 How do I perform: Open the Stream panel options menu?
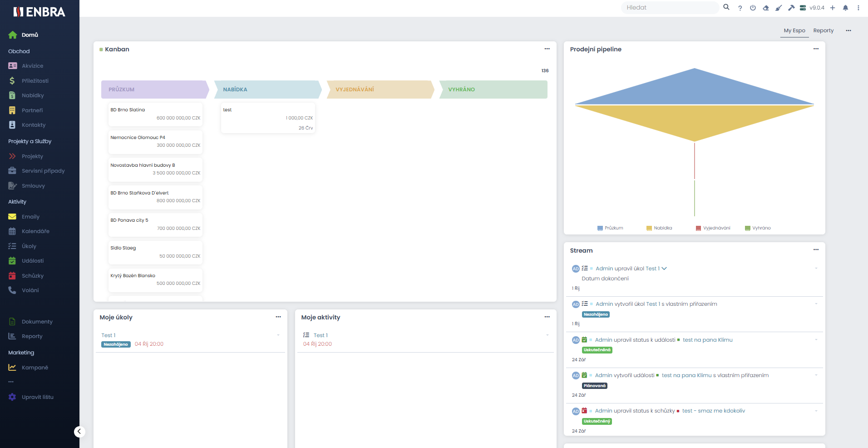[816, 250]
